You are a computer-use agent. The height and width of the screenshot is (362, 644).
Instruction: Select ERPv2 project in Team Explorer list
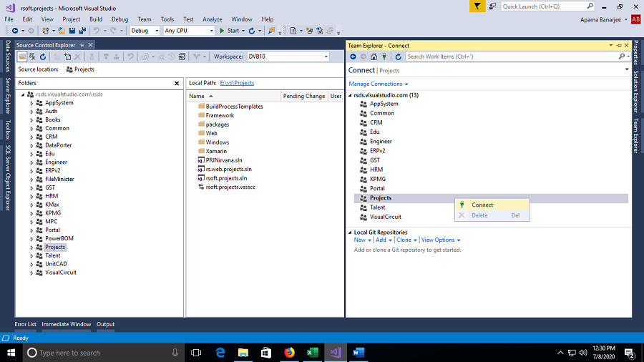(377, 151)
